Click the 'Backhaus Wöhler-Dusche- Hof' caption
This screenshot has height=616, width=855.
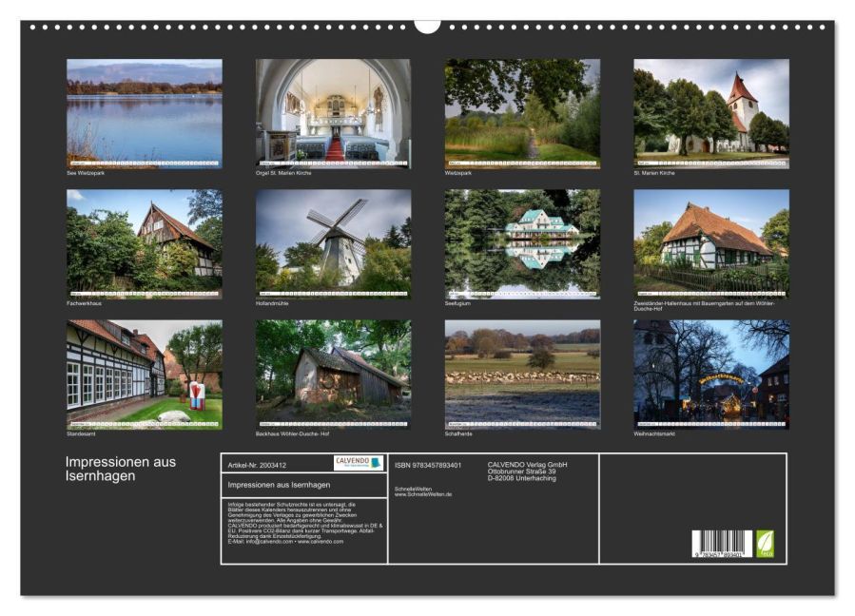(x=292, y=433)
